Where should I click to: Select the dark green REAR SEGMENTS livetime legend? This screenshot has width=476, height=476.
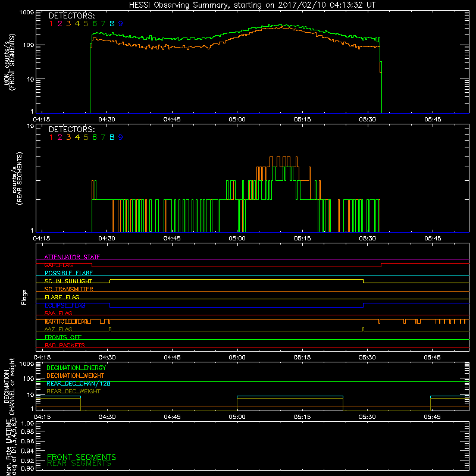[79, 464]
